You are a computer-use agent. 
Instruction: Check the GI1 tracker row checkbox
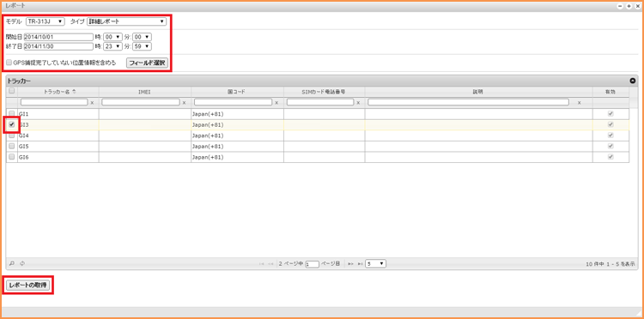coord(11,113)
